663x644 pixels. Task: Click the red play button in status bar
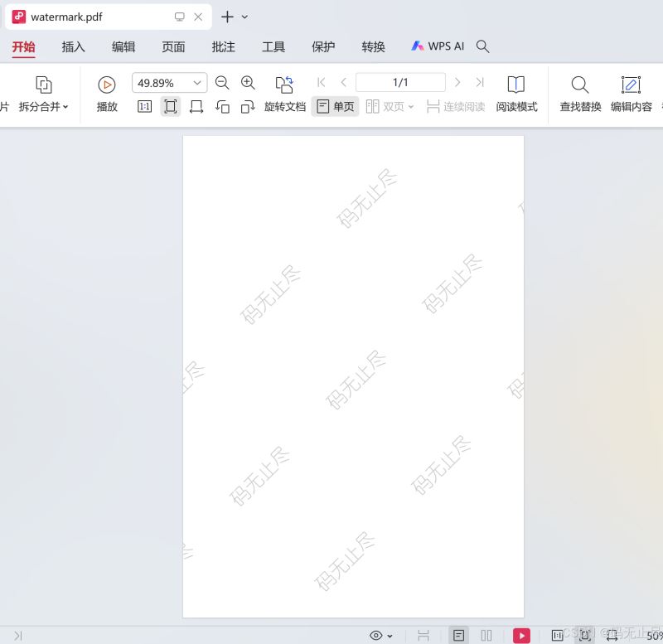point(521,636)
